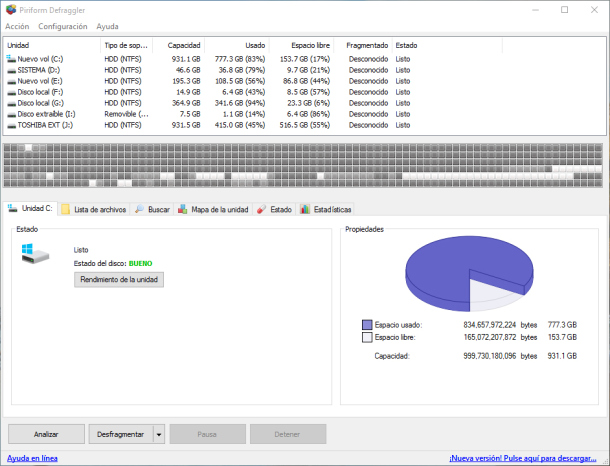Open the Ayuda menu

(107, 26)
